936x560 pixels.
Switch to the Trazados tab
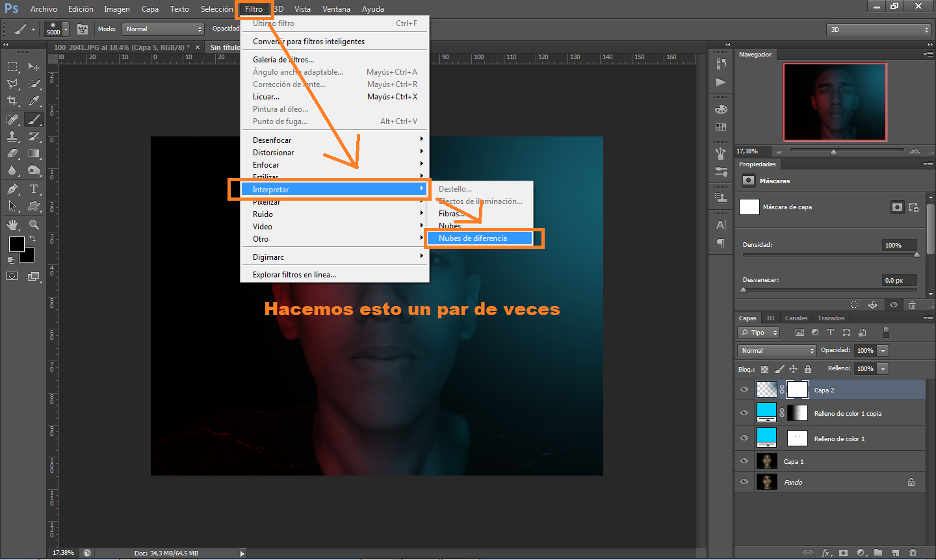[831, 318]
